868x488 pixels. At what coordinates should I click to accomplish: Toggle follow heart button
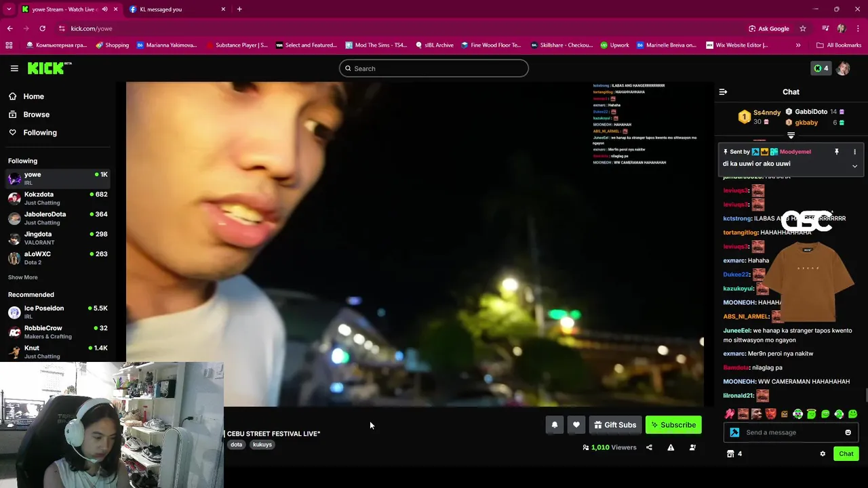(576, 425)
